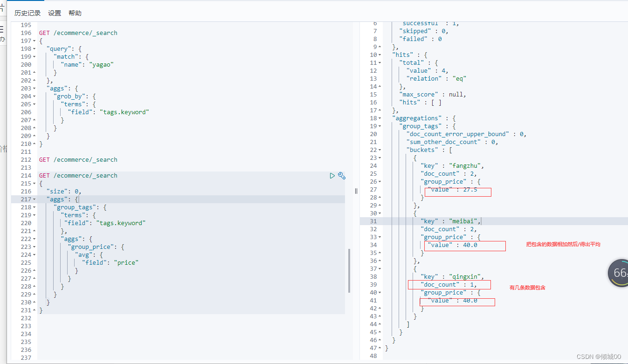Collapse "group_price" at response line 40
628x364 pixels.
[380, 293]
